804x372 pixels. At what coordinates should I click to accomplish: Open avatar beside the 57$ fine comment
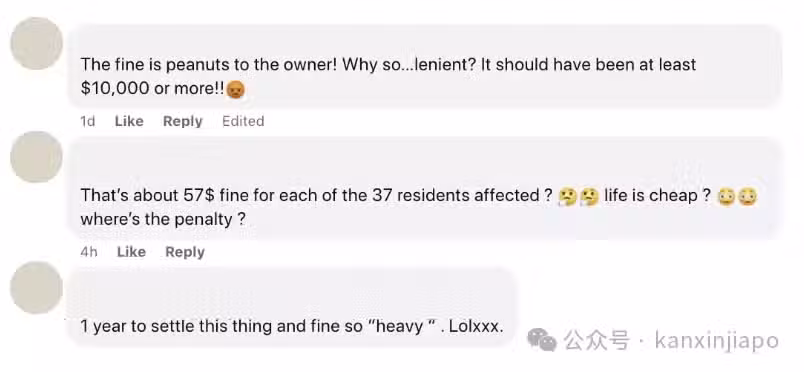point(36,156)
